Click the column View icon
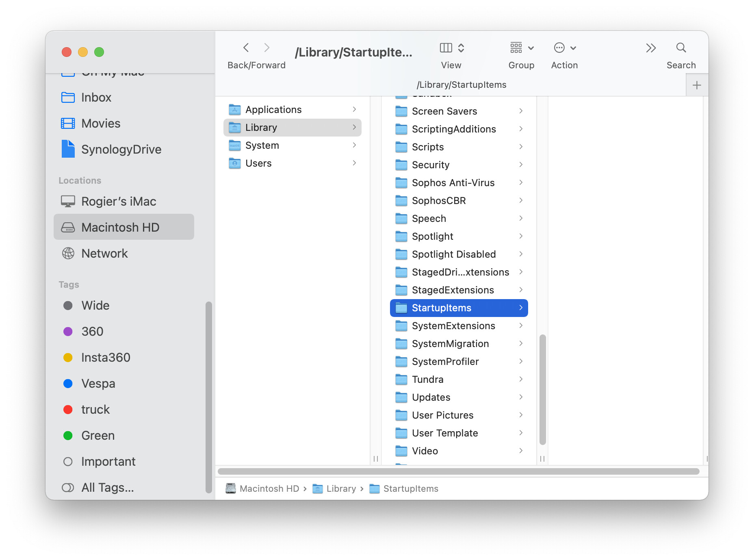The width and height of the screenshot is (754, 560). click(x=446, y=48)
